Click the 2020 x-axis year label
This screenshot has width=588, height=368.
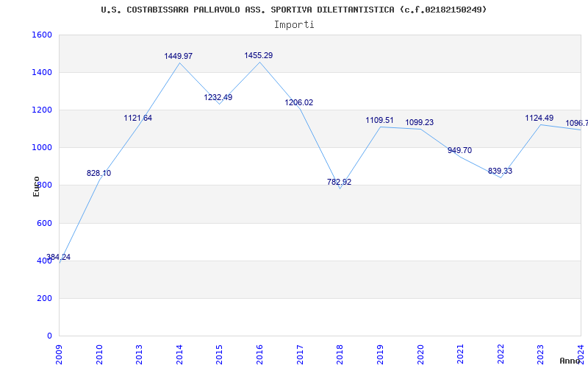pos(420,354)
